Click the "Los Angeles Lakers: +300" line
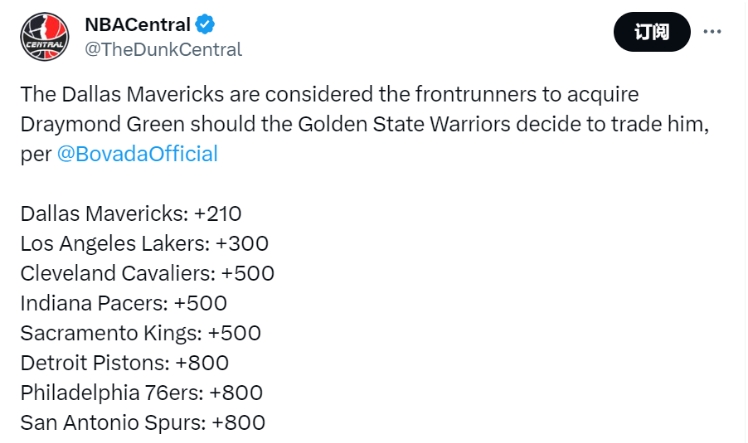748x443 pixels. coord(144,243)
